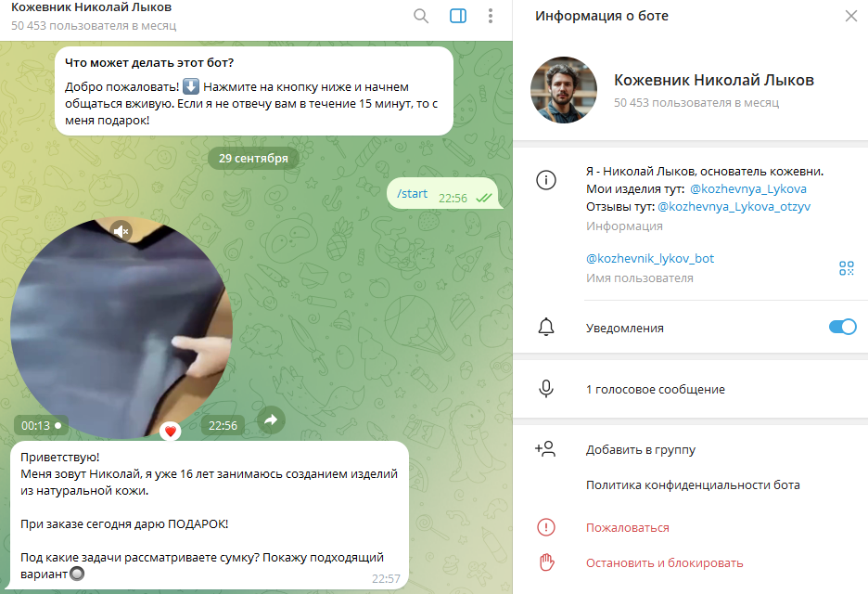
Task: Open the bot's profile photo
Action: point(564,90)
